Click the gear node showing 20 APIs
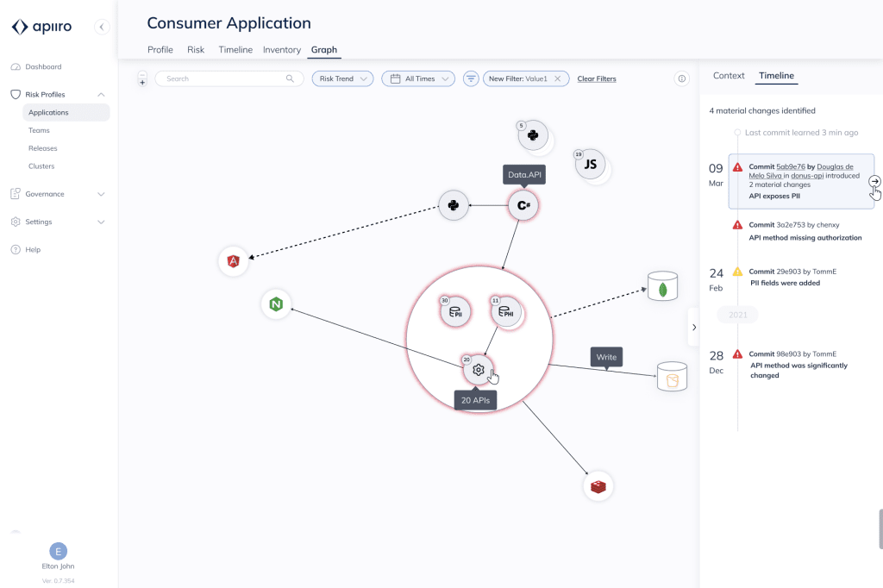This screenshot has height=588, width=883. [479, 369]
